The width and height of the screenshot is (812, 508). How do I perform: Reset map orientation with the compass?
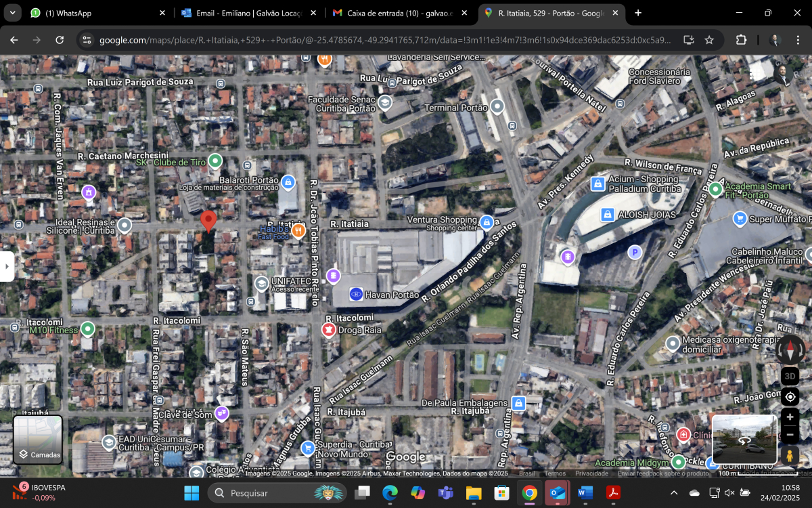[790, 350]
